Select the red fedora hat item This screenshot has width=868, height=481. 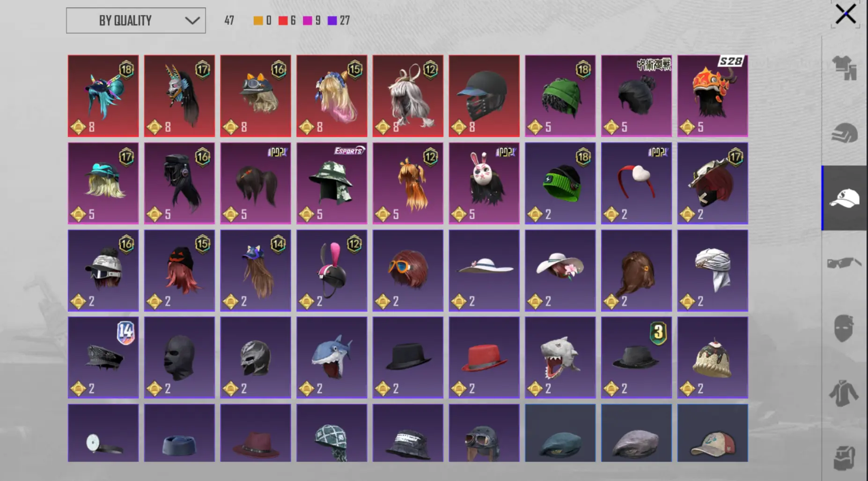(x=484, y=358)
